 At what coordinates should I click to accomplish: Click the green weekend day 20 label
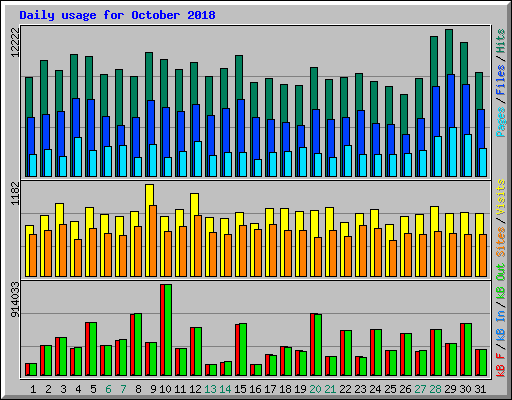point(315,389)
